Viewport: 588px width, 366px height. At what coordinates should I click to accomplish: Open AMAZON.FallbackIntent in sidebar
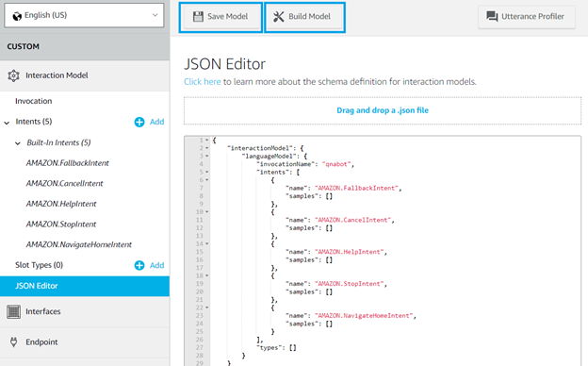pyautogui.click(x=68, y=163)
